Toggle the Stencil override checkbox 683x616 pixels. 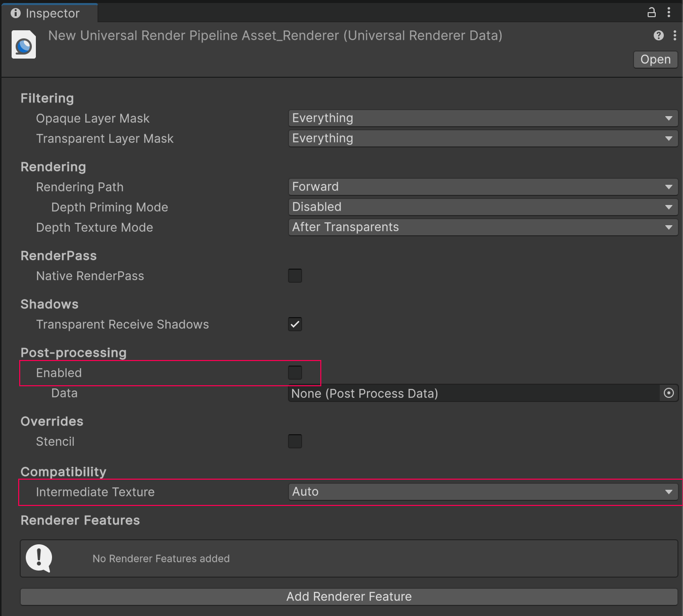pos(295,441)
